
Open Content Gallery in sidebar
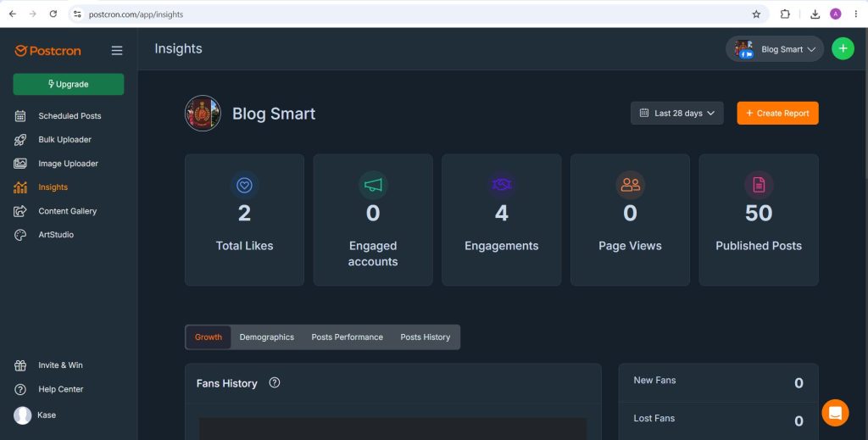click(x=69, y=211)
